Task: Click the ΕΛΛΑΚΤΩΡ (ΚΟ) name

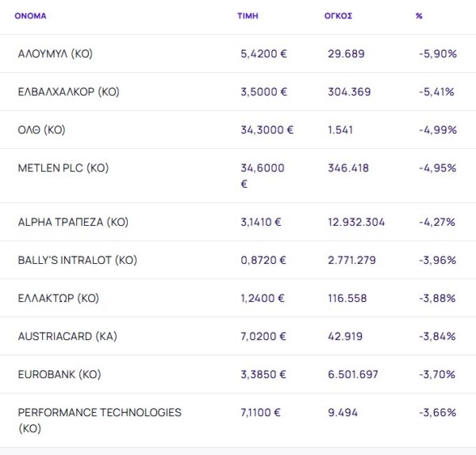Action: [58, 298]
